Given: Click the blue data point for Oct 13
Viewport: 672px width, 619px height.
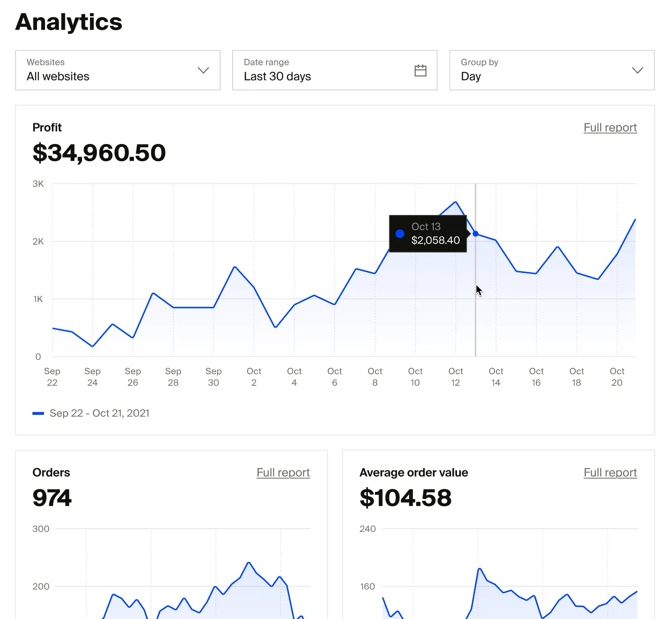Looking at the screenshot, I should (x=475, y=234).
